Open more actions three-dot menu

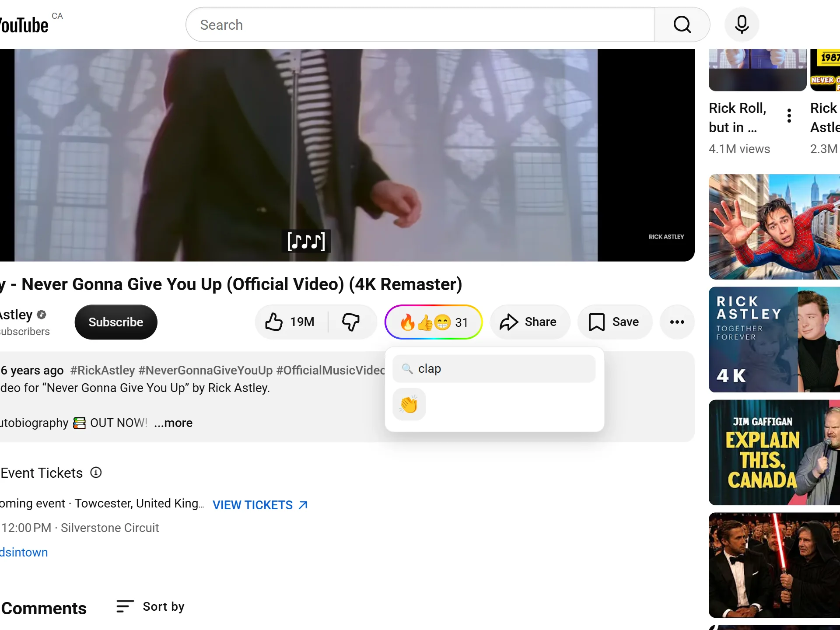[x=677, y=322]
